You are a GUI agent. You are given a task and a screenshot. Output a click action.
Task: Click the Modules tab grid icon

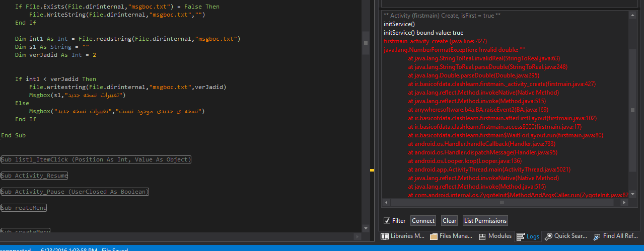(482, 236)
